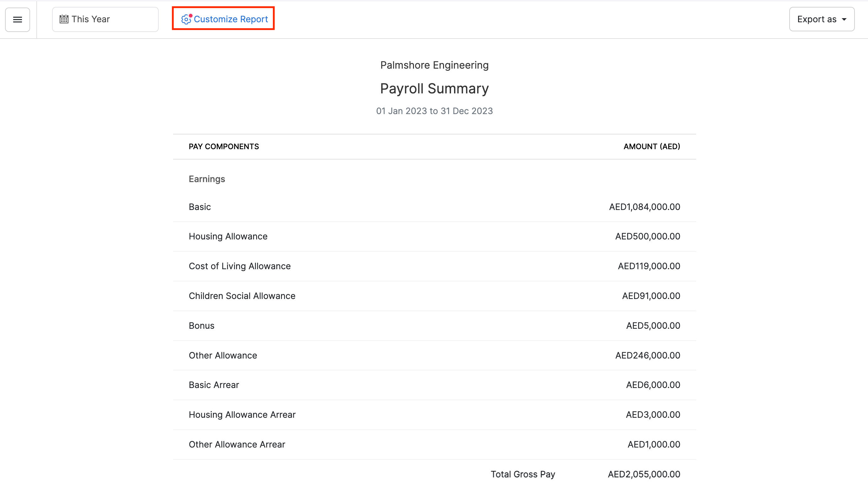Select the Basic earnings row
The width and height of the screenshot is (868, 482).
point(434,207)
